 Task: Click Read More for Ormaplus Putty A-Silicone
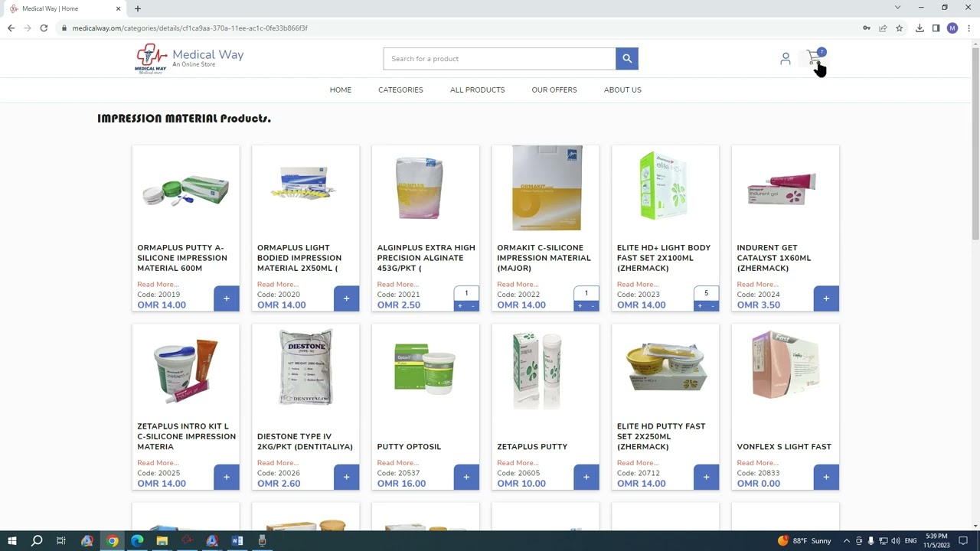(x=158, y=285)
